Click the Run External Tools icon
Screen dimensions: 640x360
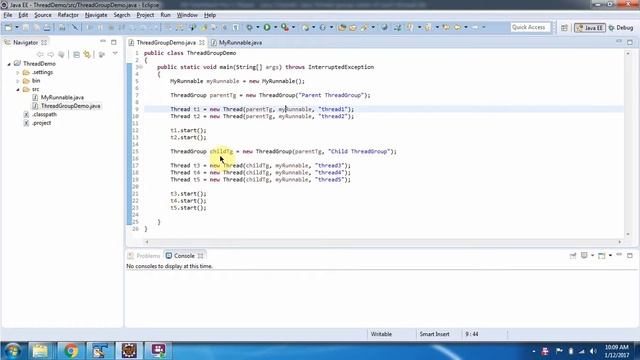(x=285, y=27)
